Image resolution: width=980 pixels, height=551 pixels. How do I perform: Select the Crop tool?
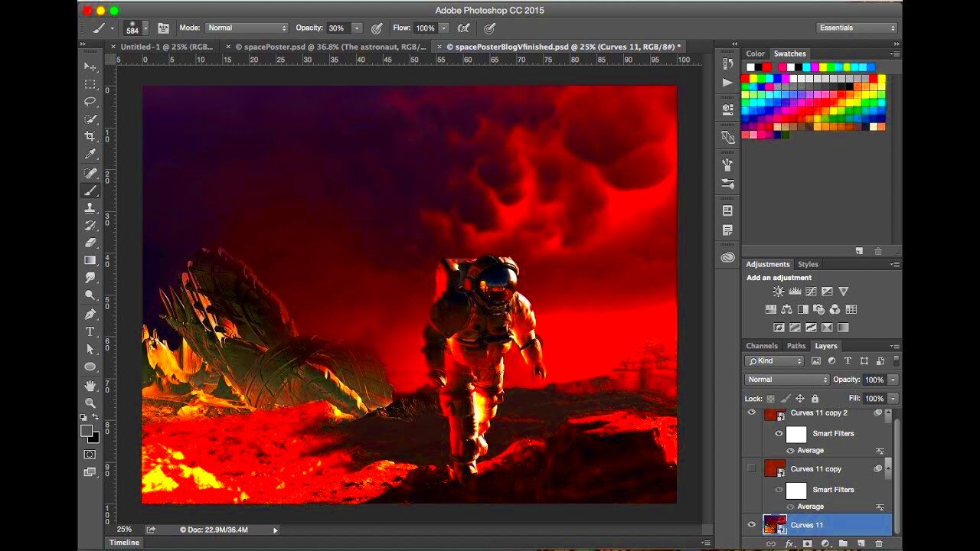90,136
